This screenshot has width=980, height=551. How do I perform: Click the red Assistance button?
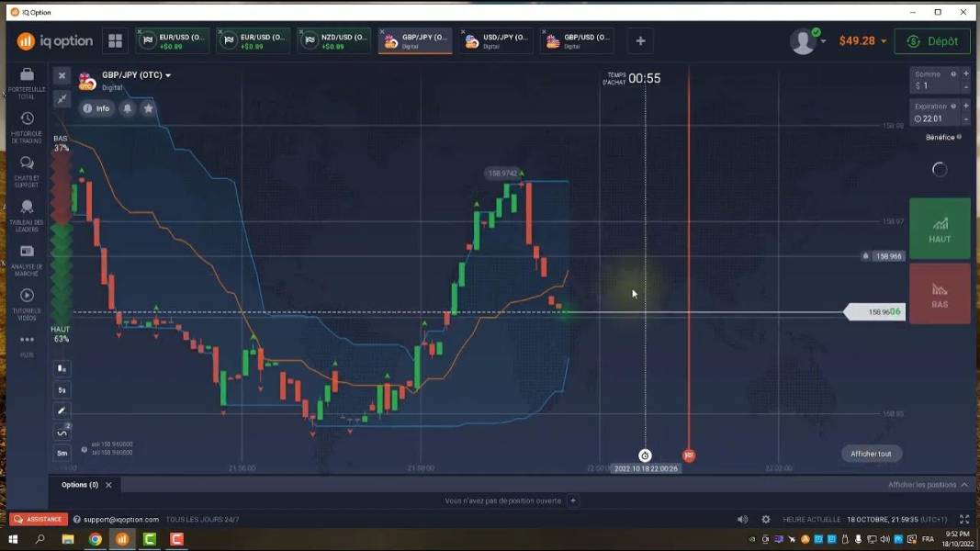[39, 519]
